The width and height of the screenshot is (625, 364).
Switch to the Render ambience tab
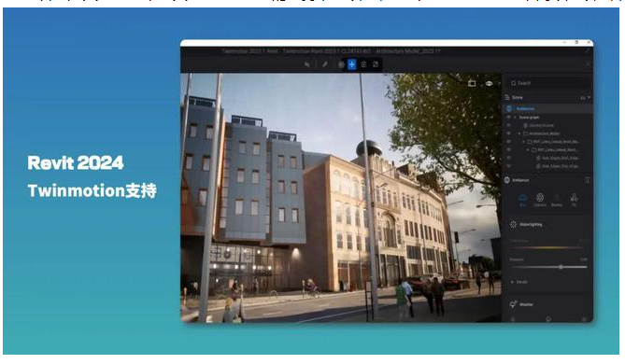pos(557,200)
